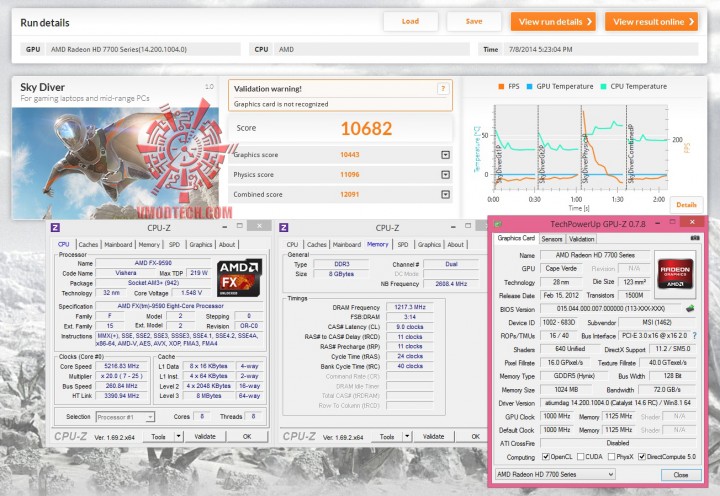Viewport: 720px width, 496px height.
Task: Click the Bus Interface question mark icon
Action: (695, 336)
